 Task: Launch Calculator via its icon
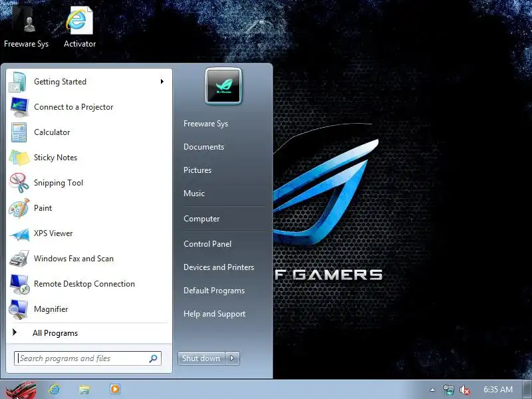(19, 132)
